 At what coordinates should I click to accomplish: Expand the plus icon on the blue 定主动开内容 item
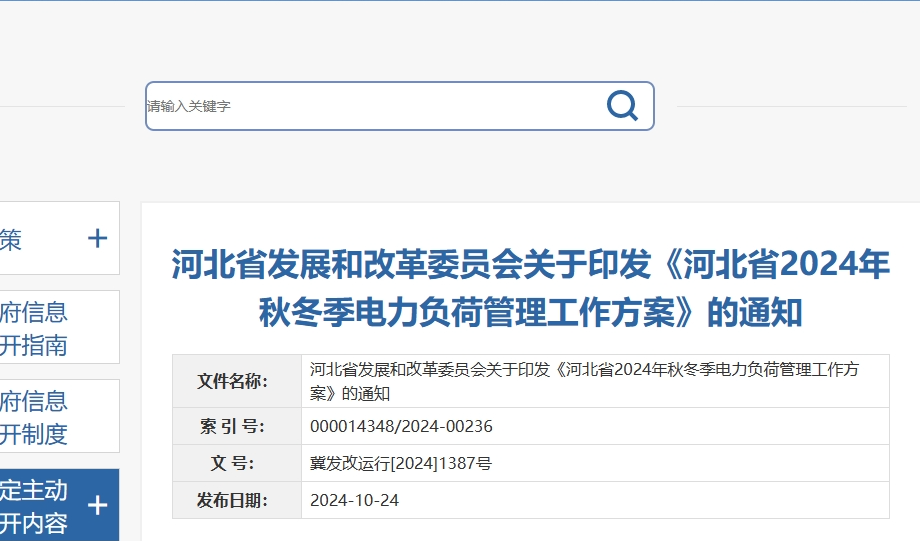click(97, 505)
